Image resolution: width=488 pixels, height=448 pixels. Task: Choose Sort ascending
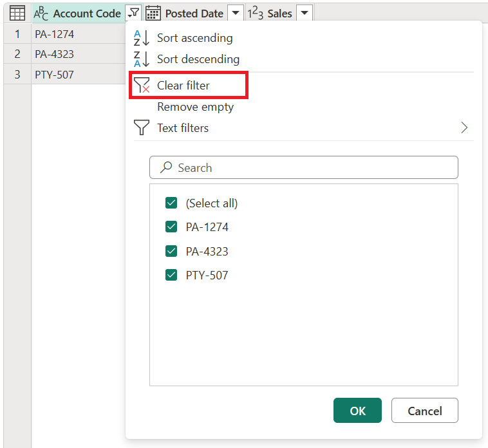195,38
